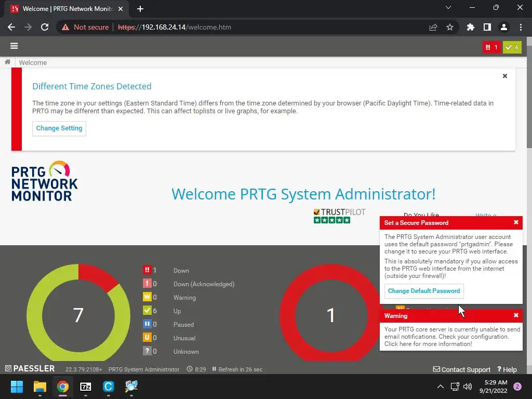Click the red alarms counter showing 1

tap(491, 47)
